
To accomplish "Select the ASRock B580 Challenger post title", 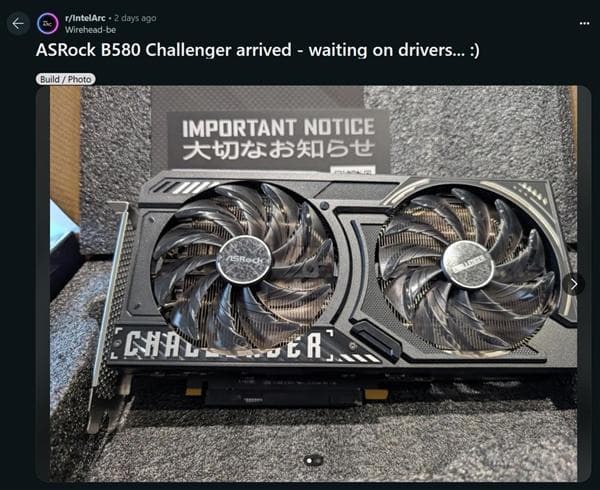I will coord(258,50).
